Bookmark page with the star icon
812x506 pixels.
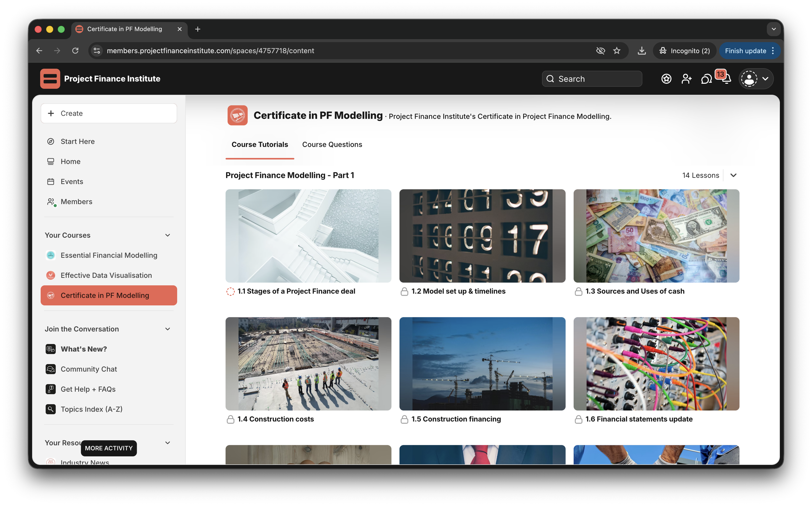[616, 51]
